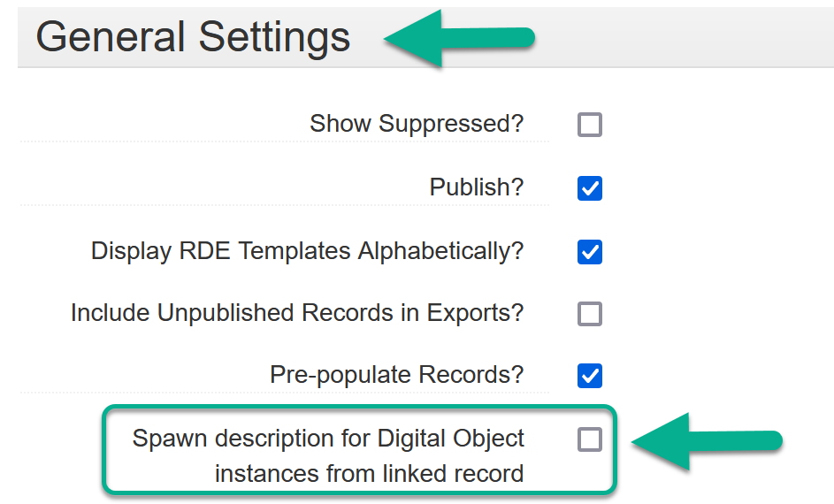
Task: Tick Include Unpublished Records in Exports checkbox
Action: [x=590, y=314]
